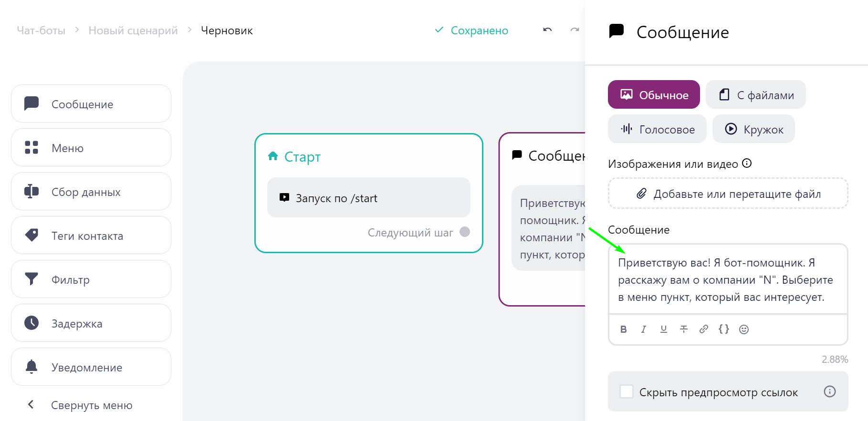Open Чат-боты breadcrumb link
Viewport: 868px width, 421px height.
pos(41,31)
